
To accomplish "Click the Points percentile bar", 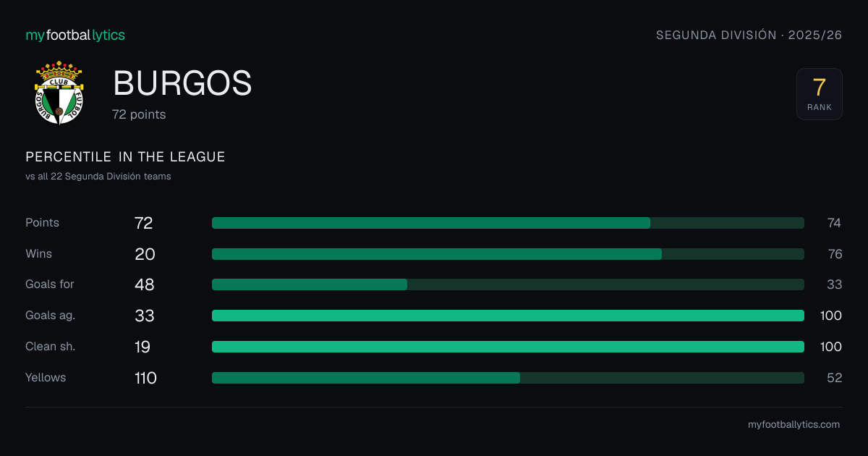I will point(508,223).
